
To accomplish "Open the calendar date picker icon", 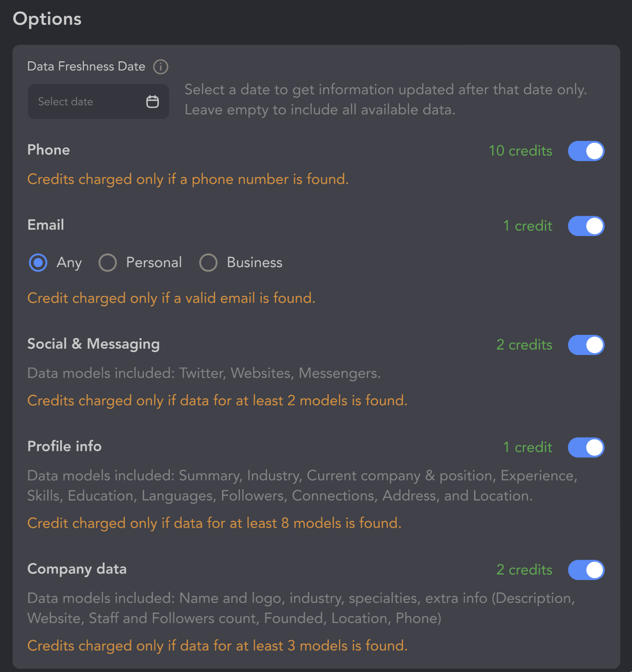I will tap(153, 102).
